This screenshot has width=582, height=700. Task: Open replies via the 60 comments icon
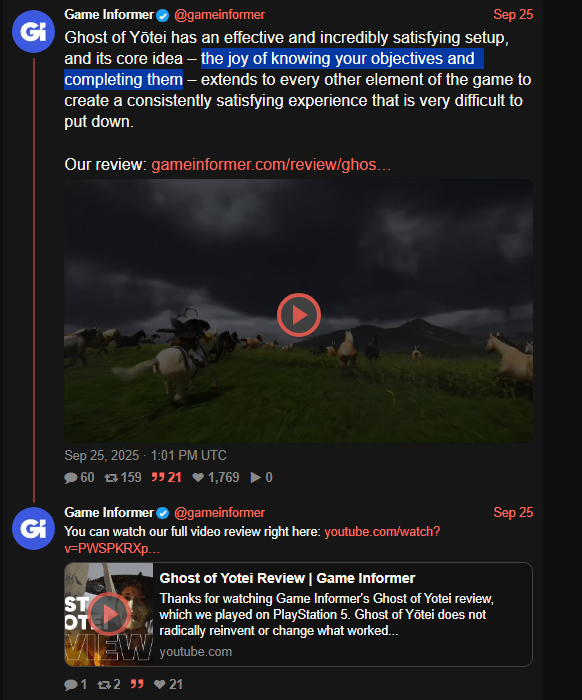[71, 478]
